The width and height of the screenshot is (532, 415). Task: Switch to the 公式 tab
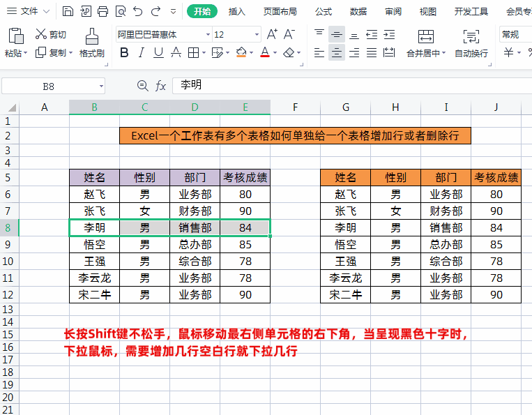click(x=324, y=12)
